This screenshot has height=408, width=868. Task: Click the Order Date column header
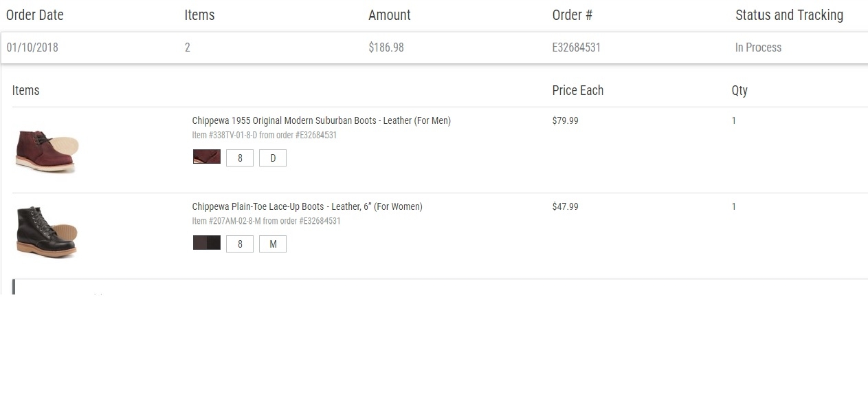[35, 15]
